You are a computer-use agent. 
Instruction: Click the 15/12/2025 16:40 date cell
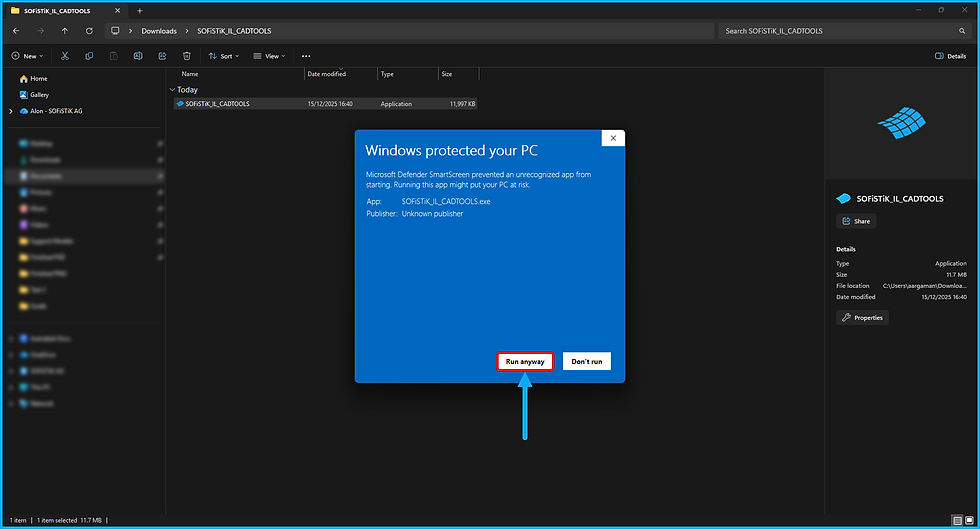pos(330,104)
